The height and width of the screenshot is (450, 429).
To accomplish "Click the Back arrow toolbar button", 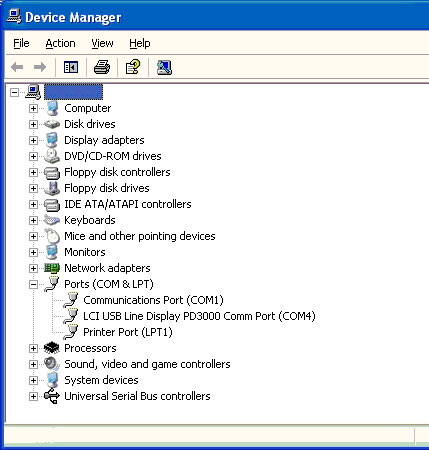I will (x=17, y=67).
